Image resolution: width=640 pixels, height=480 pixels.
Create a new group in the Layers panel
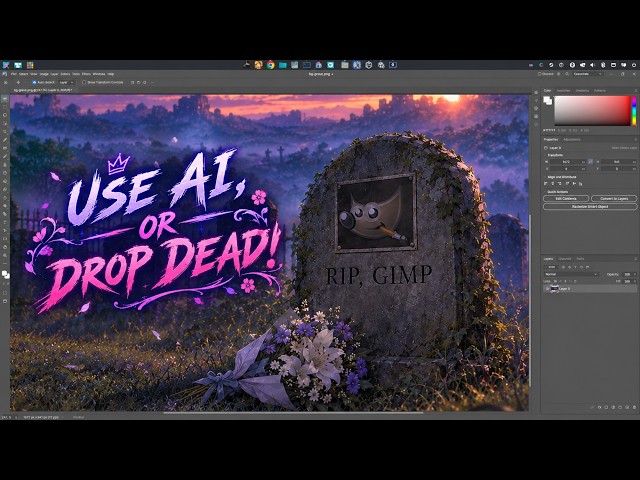620,407
